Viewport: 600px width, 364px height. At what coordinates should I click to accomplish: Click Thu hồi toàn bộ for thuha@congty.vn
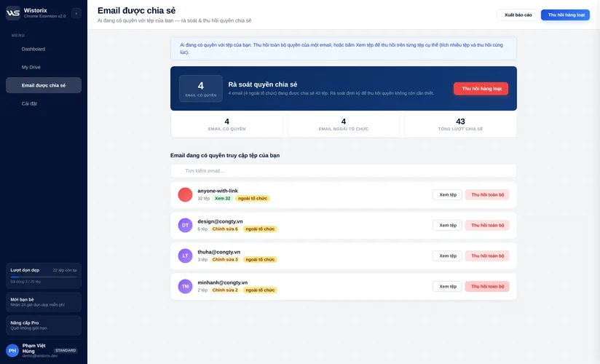coord(487,256)
